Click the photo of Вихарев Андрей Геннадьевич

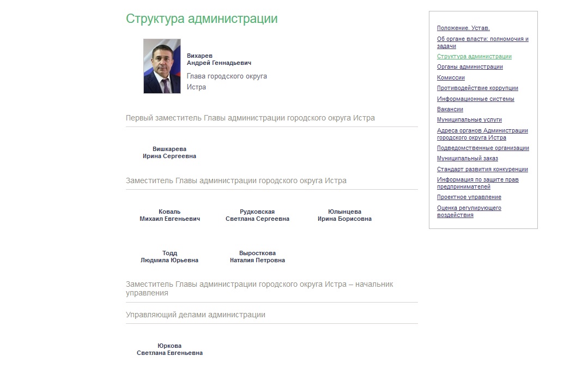point(162,66)
